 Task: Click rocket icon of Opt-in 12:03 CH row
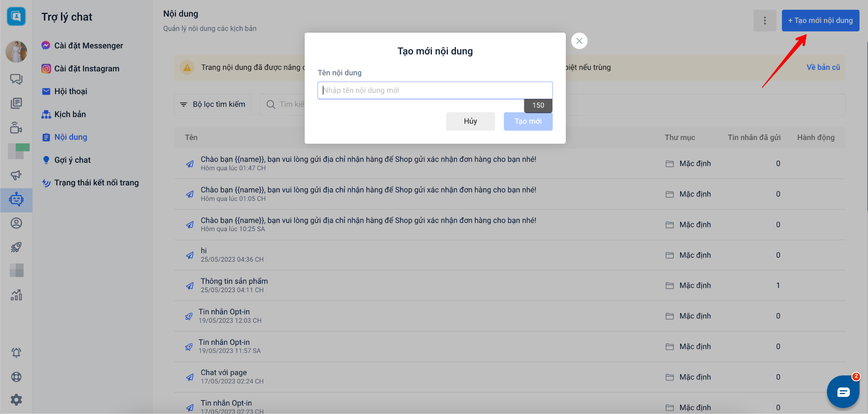189,316
